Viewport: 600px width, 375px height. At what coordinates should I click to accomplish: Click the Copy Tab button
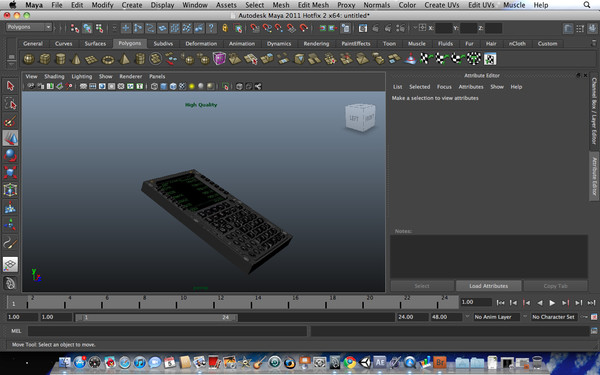point(555,286)
